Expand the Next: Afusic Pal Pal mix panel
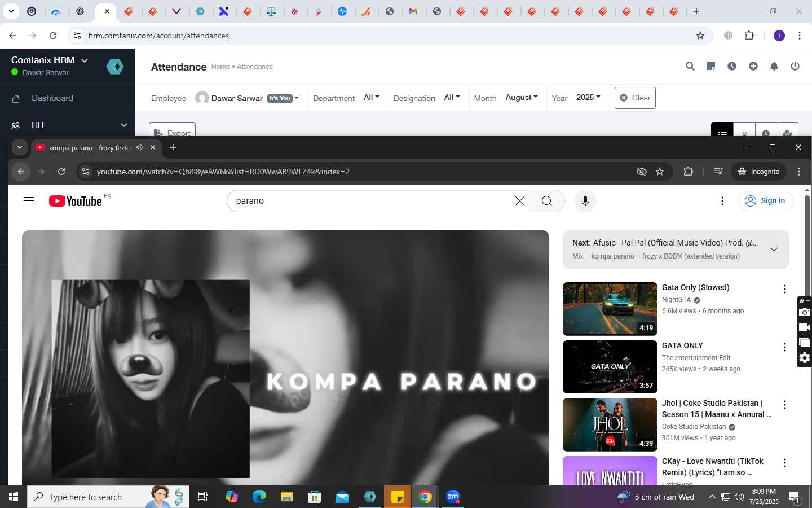This screenshot has width=812, height=508. [x=774, y=249]
